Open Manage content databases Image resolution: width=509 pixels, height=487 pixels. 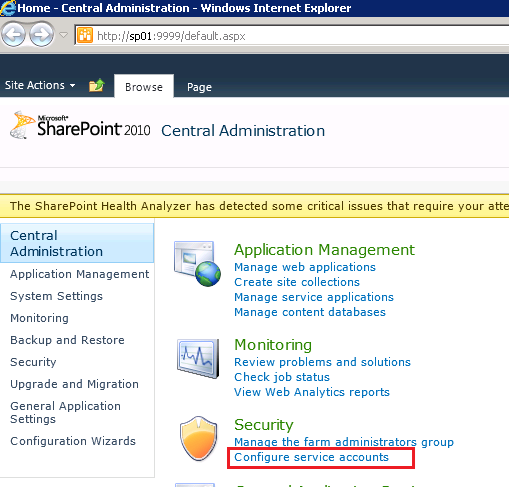pos(310,312)
